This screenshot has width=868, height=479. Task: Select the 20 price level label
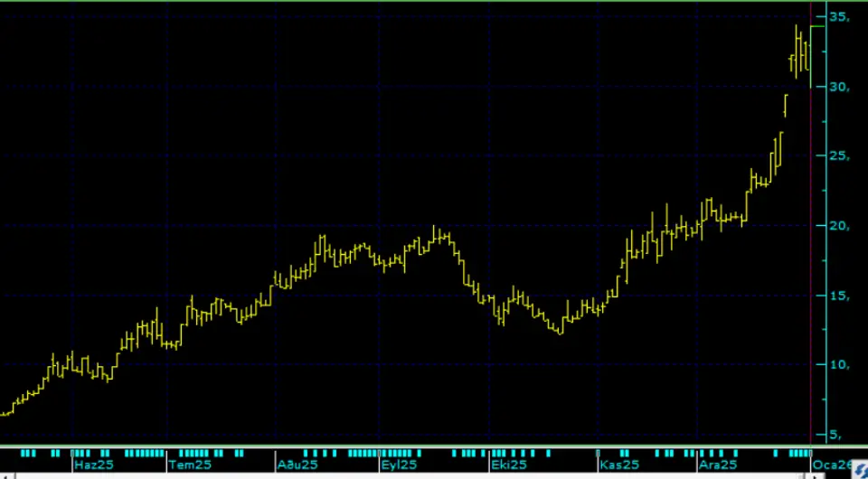[x=838, y=226]
